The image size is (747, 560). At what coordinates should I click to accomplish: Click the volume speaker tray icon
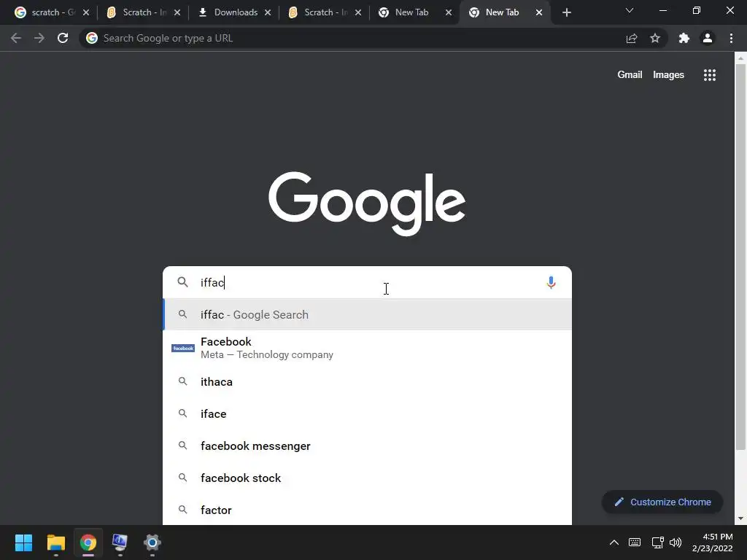675,542
